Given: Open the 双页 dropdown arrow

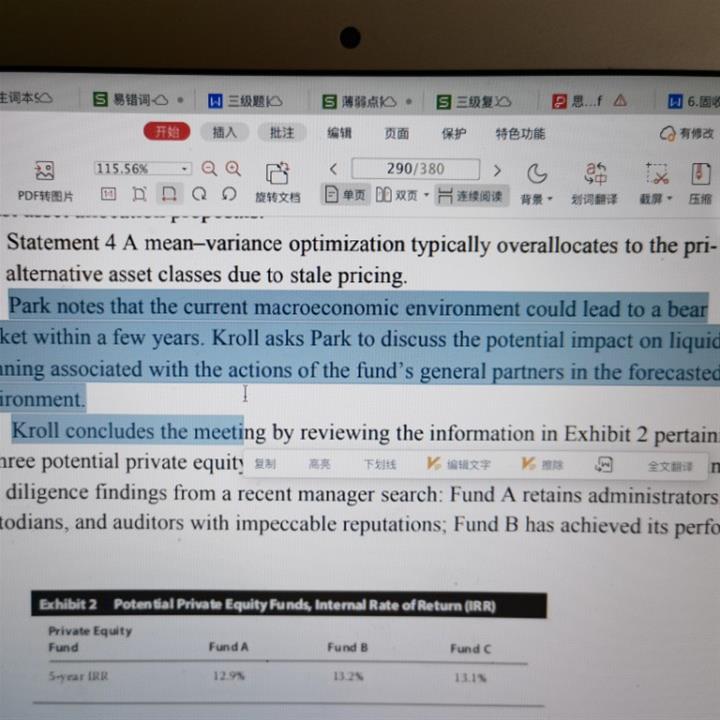Looking at the screenshot, I should pyautogui.click(x=426, y=195).
